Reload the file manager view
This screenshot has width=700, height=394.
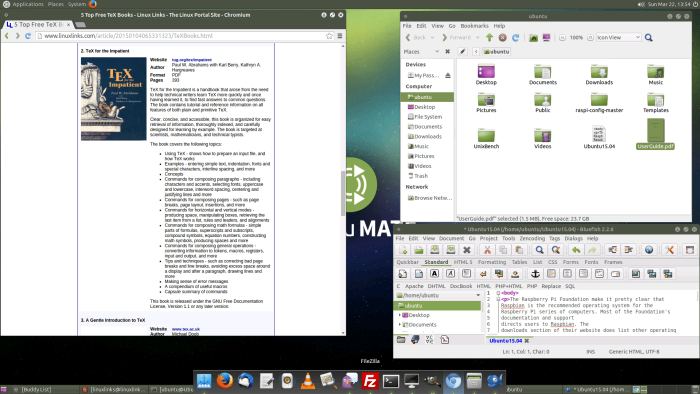[515, 37]
